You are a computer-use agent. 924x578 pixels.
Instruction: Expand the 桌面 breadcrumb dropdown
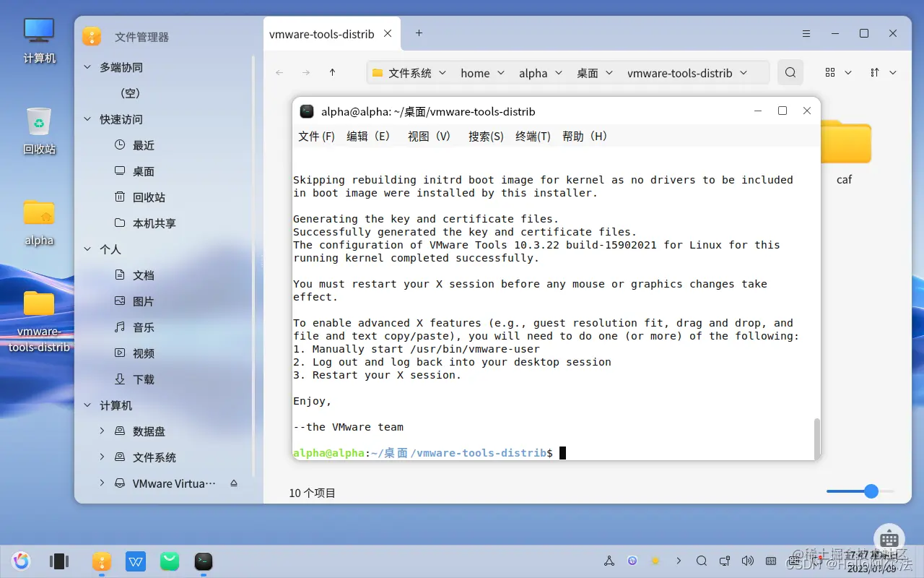(609, 72)
